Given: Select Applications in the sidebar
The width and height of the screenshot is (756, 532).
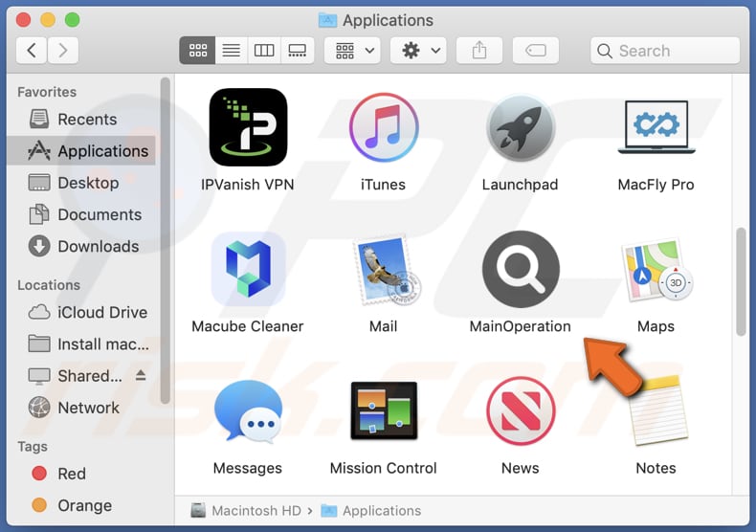Looking at the screenshot, I should pos(81,151).
